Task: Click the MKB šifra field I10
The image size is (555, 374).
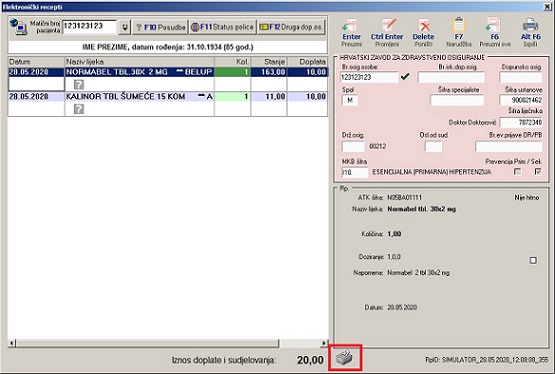Action: pyautogui.click(x=355, y=172)
